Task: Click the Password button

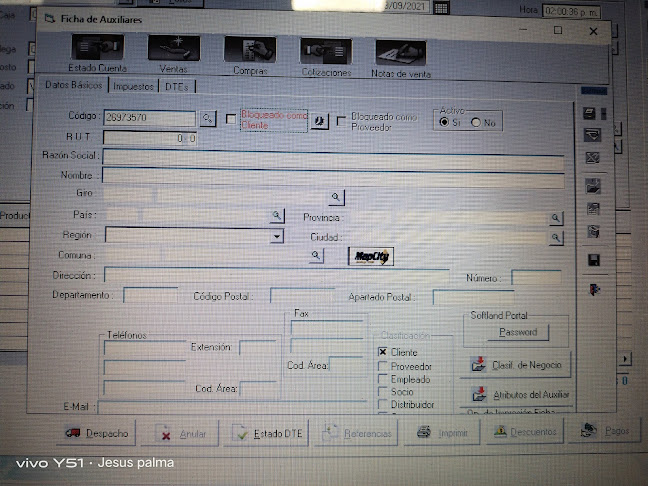Action: (518, 332)
